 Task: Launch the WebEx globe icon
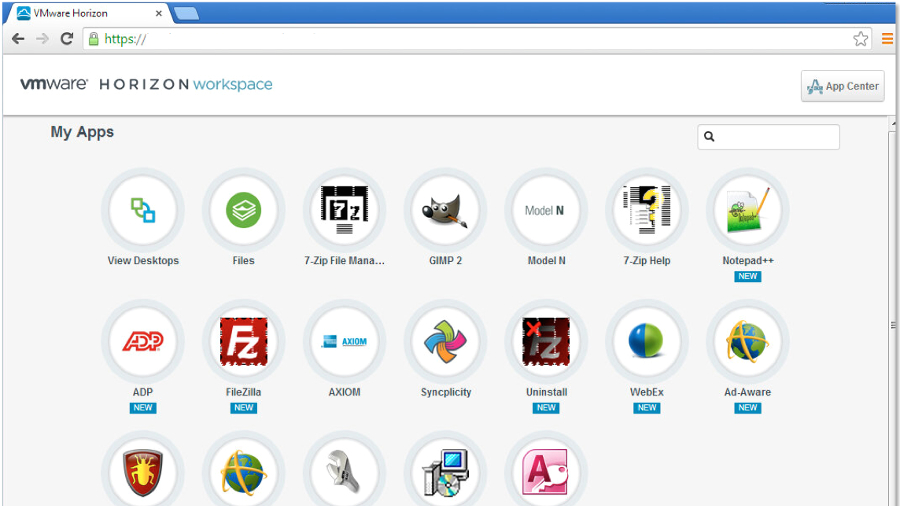click(647, 342)
